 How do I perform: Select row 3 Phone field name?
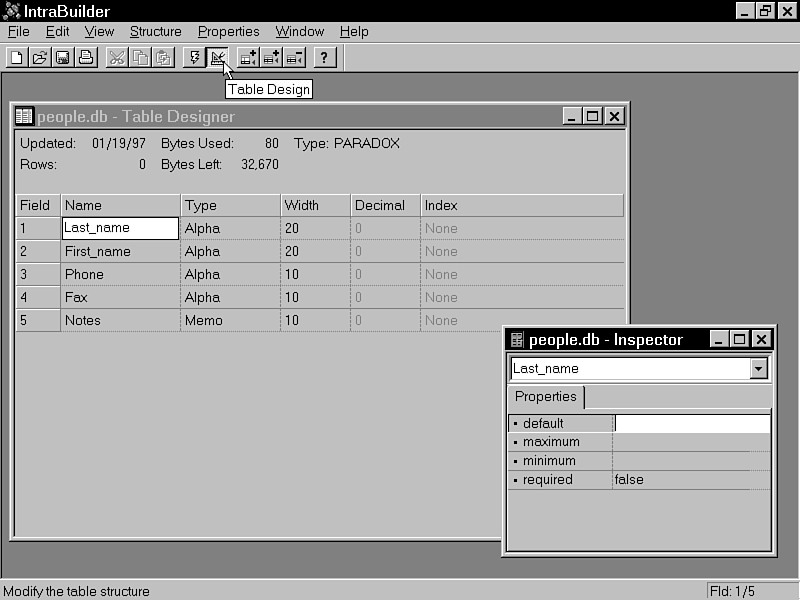coord(120,274)
